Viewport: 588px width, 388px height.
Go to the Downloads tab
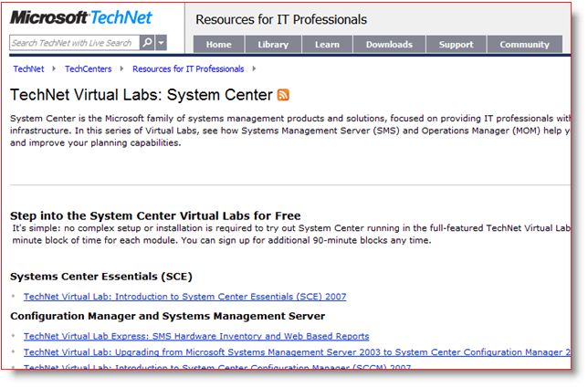coord(389,45)
